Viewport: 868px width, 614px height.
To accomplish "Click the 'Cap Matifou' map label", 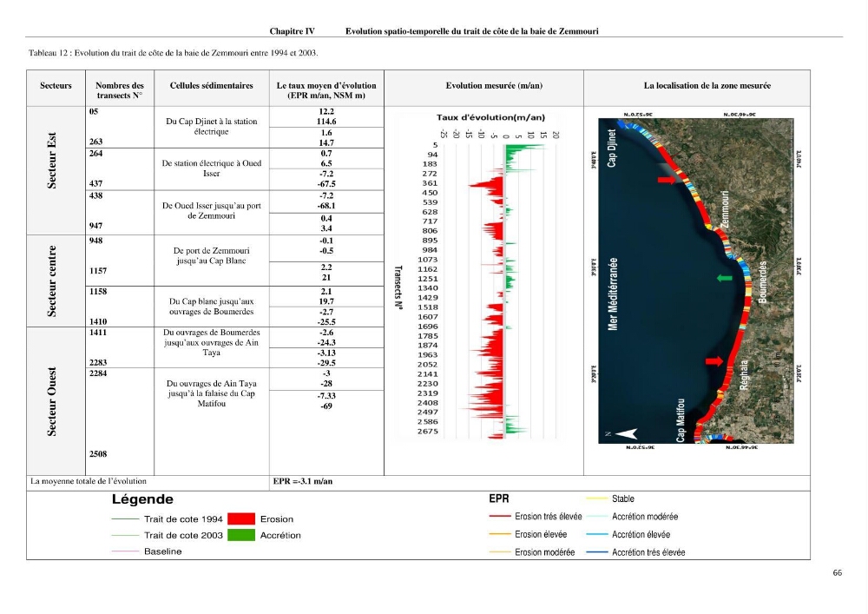I will pyautogui.click(x=681, y=420).
